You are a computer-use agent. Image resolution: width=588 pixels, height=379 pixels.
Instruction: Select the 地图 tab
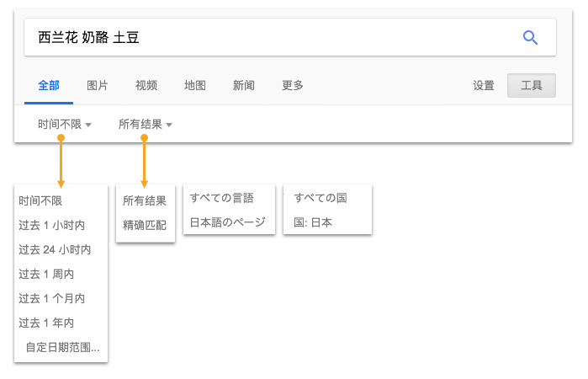(x=195, y=85)
